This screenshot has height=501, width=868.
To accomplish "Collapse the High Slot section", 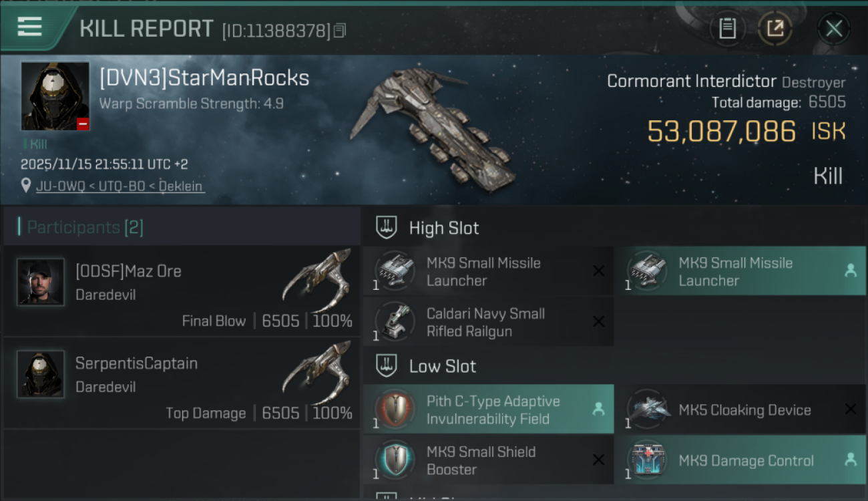I will [387, 228].
